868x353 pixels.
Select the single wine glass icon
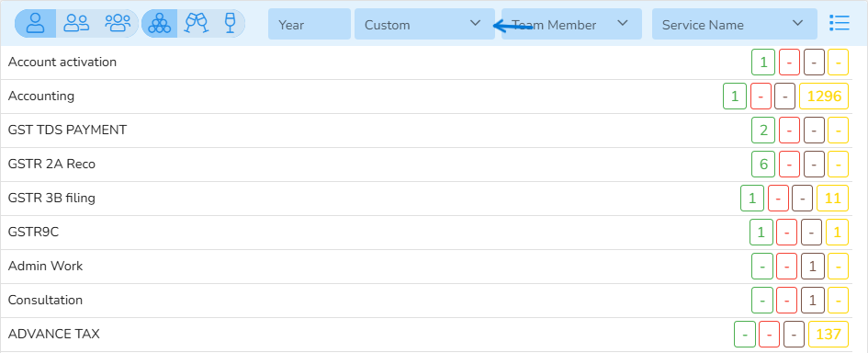click(230, 23)
